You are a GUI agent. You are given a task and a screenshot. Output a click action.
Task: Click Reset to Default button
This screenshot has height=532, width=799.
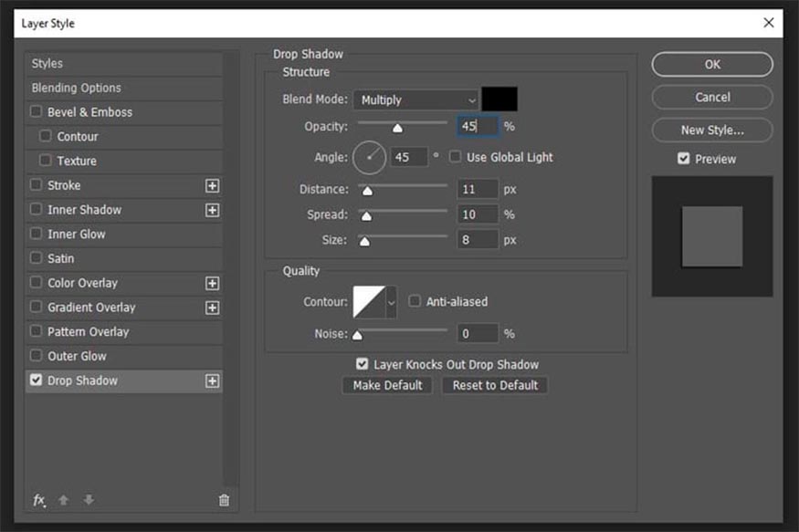(495, 385)
